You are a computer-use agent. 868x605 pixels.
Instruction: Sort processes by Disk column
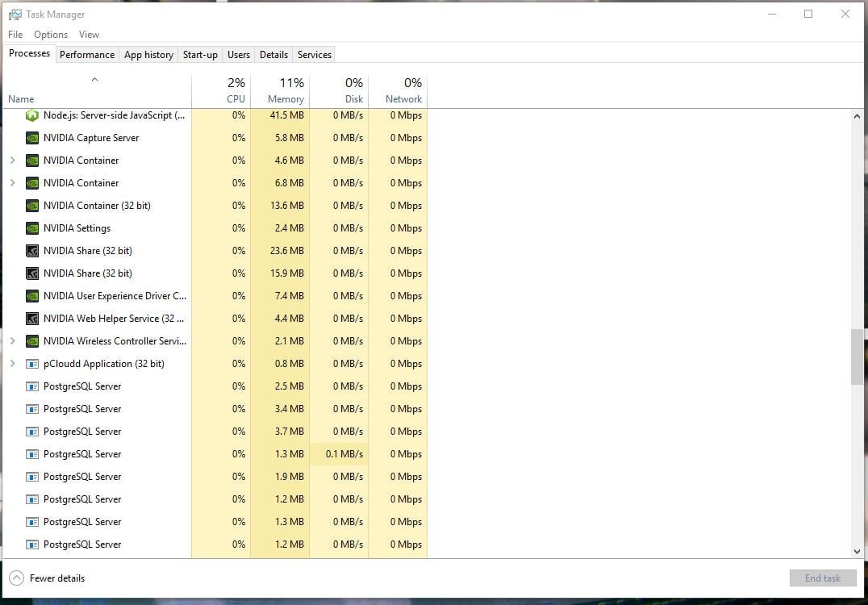pos(339,91)
